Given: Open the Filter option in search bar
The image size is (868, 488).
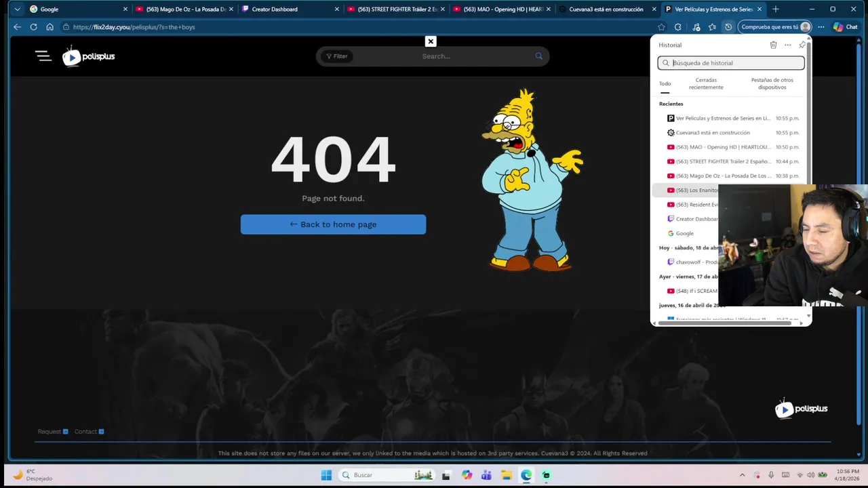Looking at the screenshot, I should (x=336, y=56).
